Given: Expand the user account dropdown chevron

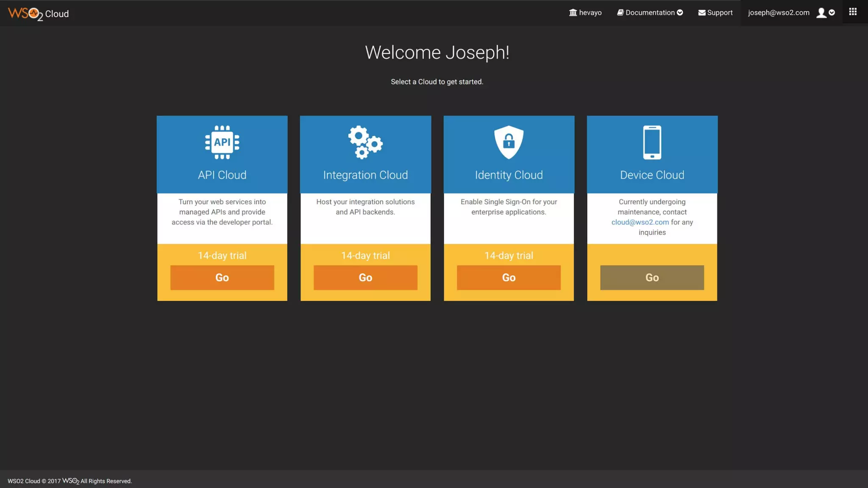Looking at the screenshot, I should [x=832, y=13].
